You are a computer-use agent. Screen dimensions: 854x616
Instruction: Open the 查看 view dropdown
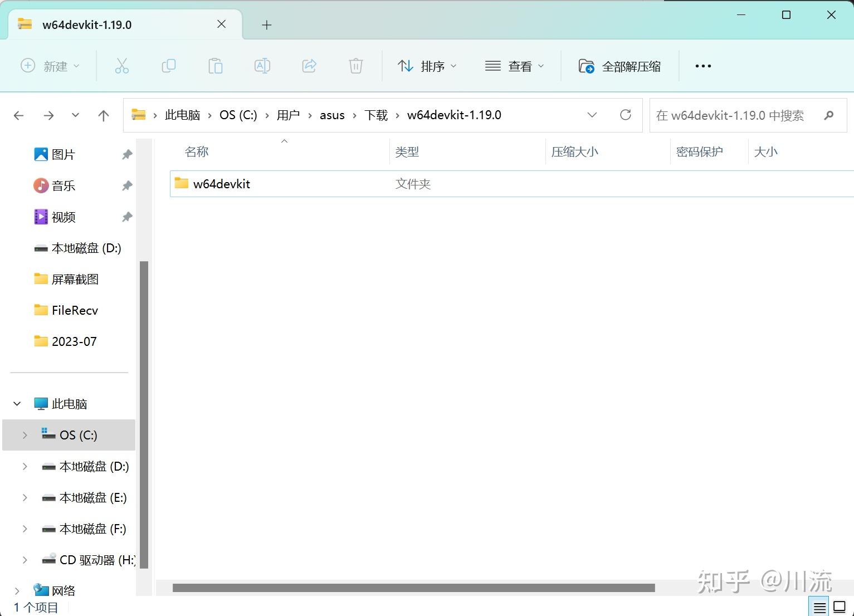click(514, 66)
